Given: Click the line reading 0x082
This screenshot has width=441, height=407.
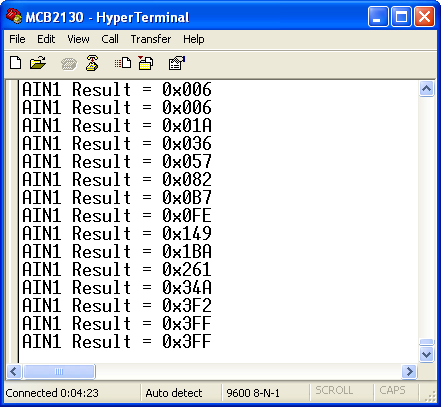Looking at the screenshot, I should (117, 180).
